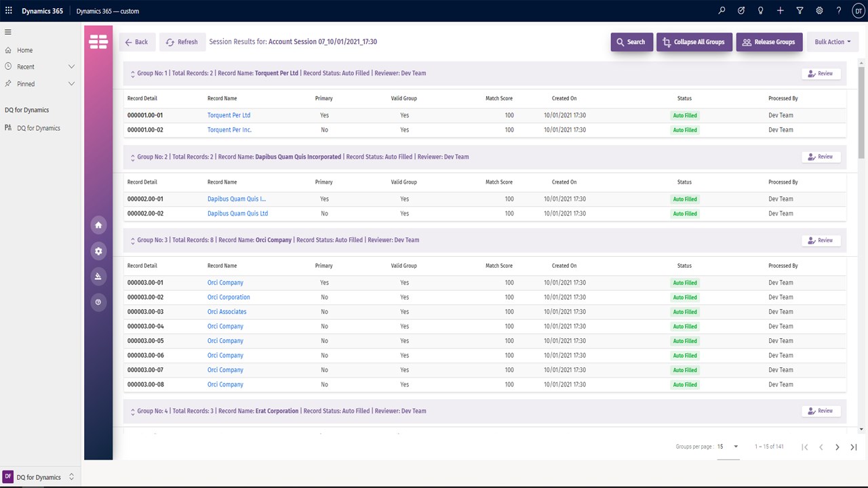Open the Advanced Find filter icon
Image resolution: width=868 pixels, height=488 pixels.
point(800,11)
